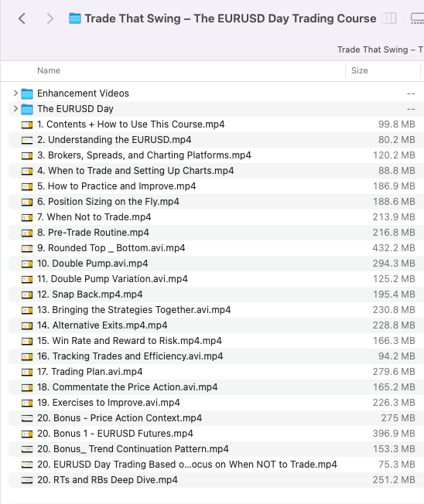Switch to column view icon in toolbar
The image size is (424, 504).
tap(389, 19)
